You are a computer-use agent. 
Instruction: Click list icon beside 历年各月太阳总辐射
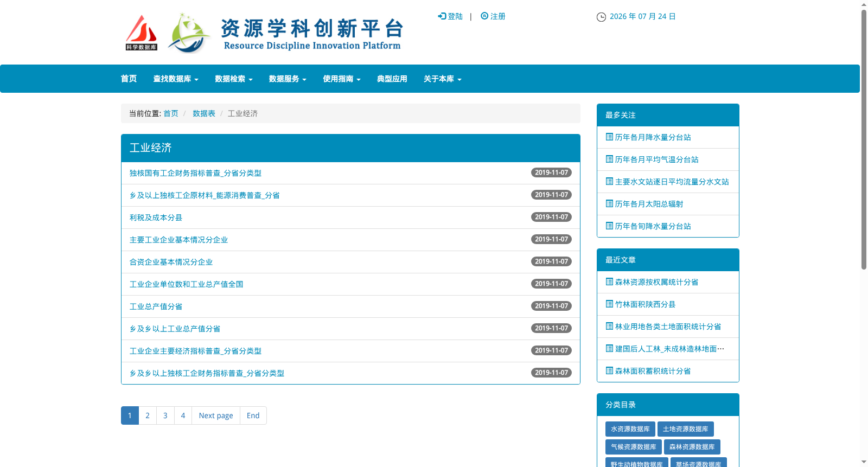point(609,204)
